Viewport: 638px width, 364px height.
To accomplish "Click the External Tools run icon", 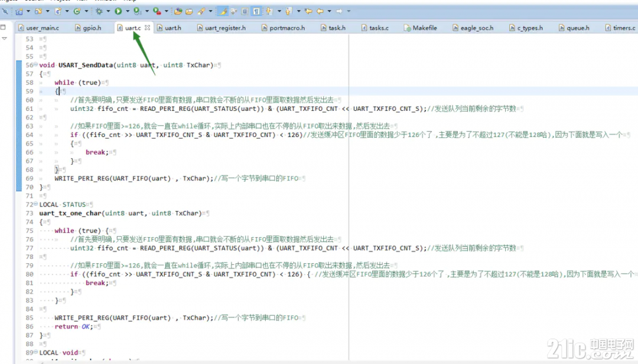I will [x=157, y=11].
